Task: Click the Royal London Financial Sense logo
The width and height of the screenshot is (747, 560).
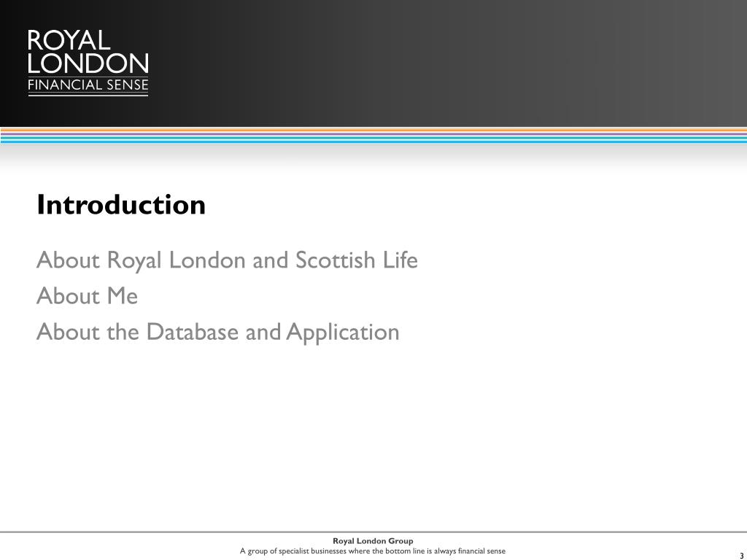Action: (88, 63)
